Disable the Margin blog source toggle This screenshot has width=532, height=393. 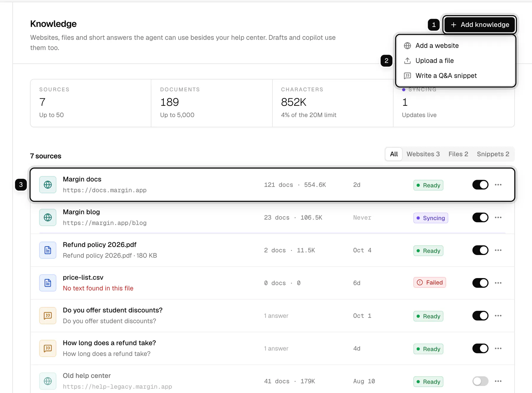click(480, 217)
